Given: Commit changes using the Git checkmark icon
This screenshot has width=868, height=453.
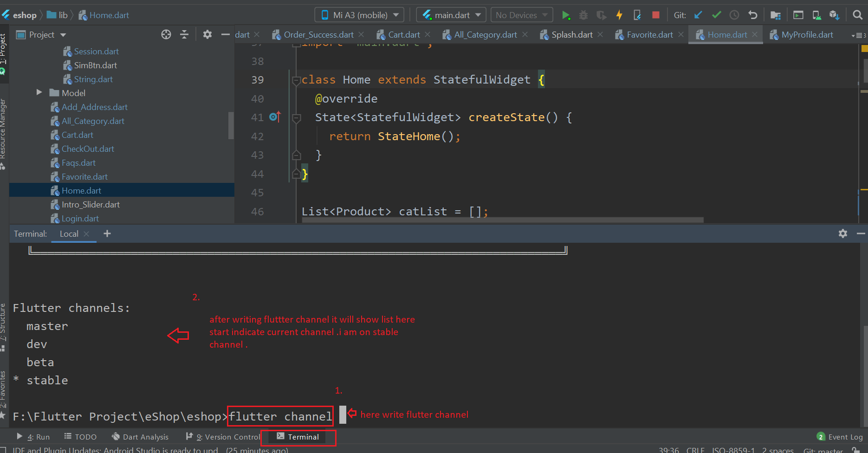Looking at the screenshot, I should point(716,15).
